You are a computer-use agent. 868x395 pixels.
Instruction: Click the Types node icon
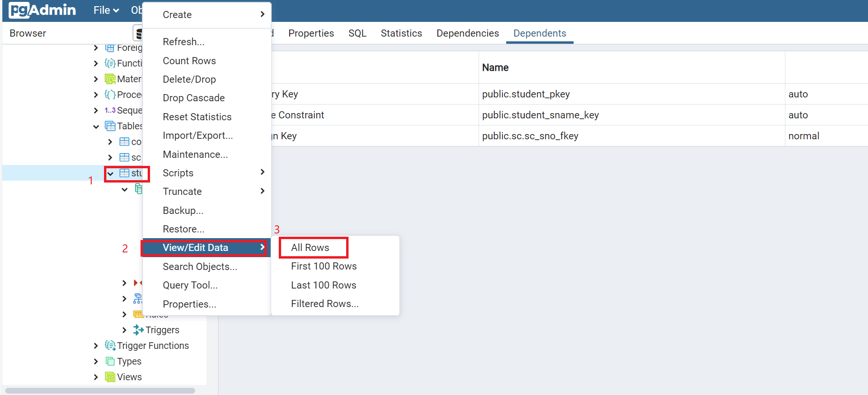[x=110, y=361]
